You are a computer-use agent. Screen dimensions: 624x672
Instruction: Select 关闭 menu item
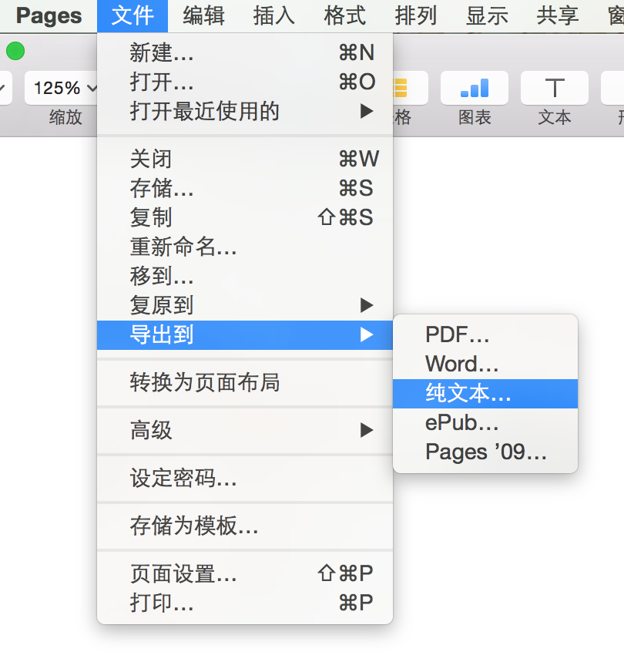tap(245, 159)
